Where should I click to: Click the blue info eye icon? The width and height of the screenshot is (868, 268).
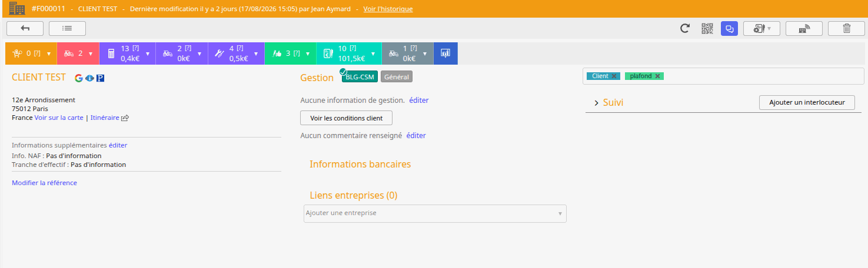coord(89,78)
